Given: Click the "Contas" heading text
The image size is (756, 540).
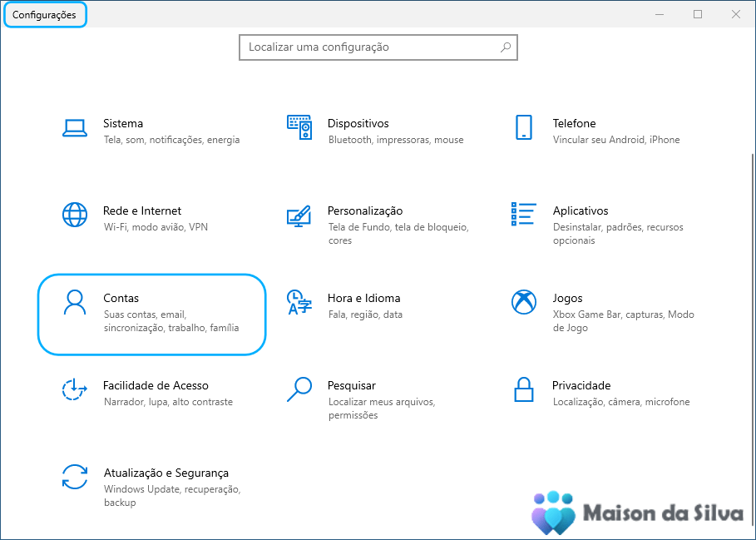Looking at the screenshot, I should (x=121, y=298).
